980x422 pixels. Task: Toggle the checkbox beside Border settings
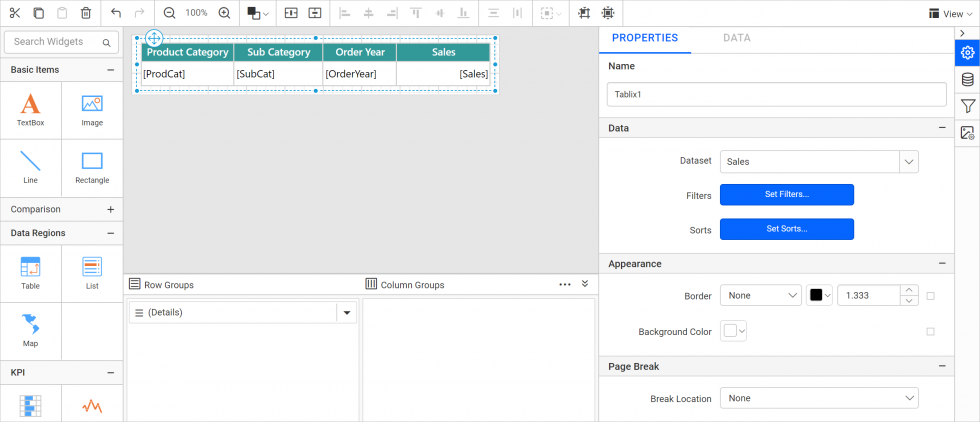931,296
